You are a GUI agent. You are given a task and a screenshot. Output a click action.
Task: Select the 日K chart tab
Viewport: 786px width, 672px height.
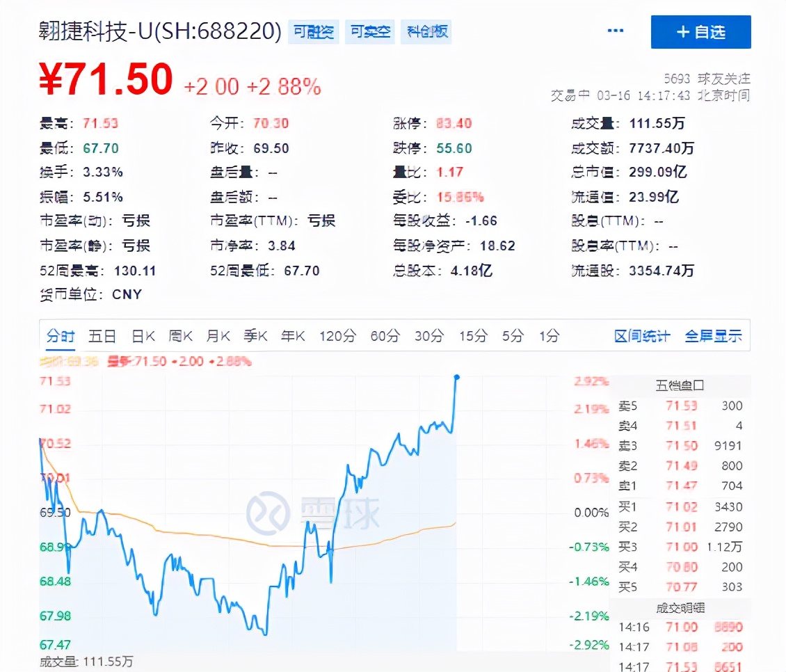tap(143, 336)
